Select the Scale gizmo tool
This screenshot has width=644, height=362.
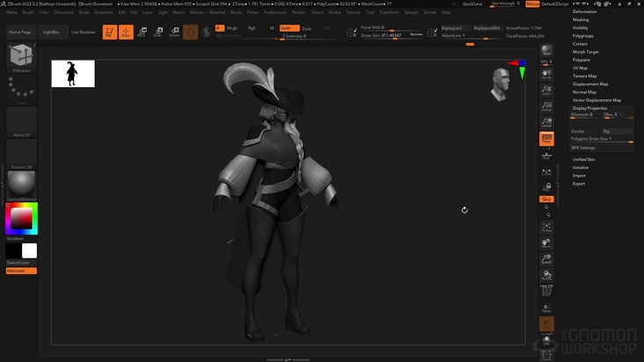[x=158, y=32]
